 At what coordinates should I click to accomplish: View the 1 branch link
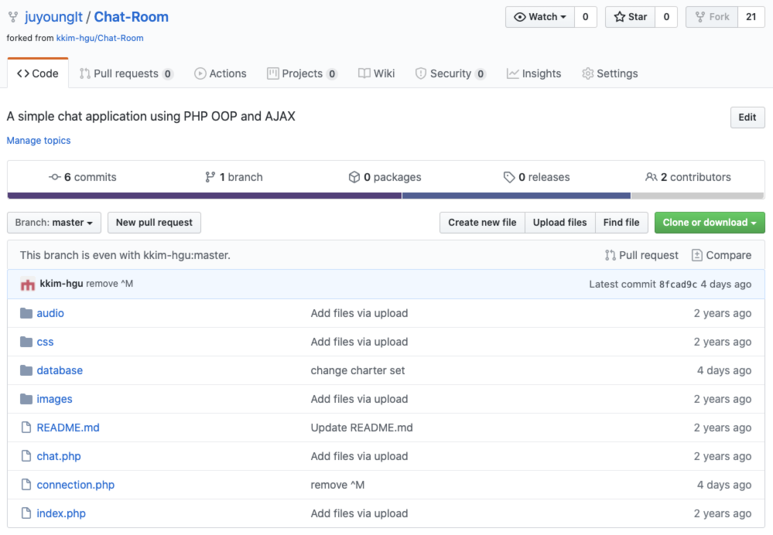tap(234, 177)
